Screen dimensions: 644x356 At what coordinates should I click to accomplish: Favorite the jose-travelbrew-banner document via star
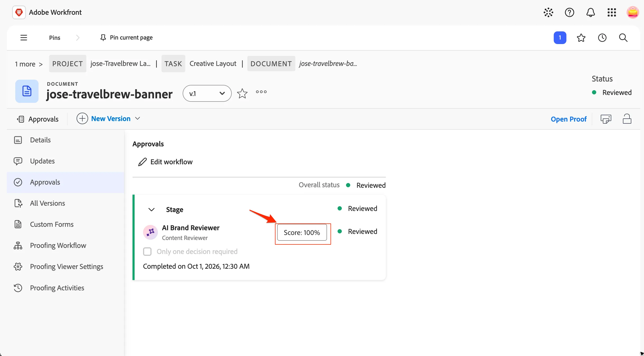click(242, 93)
